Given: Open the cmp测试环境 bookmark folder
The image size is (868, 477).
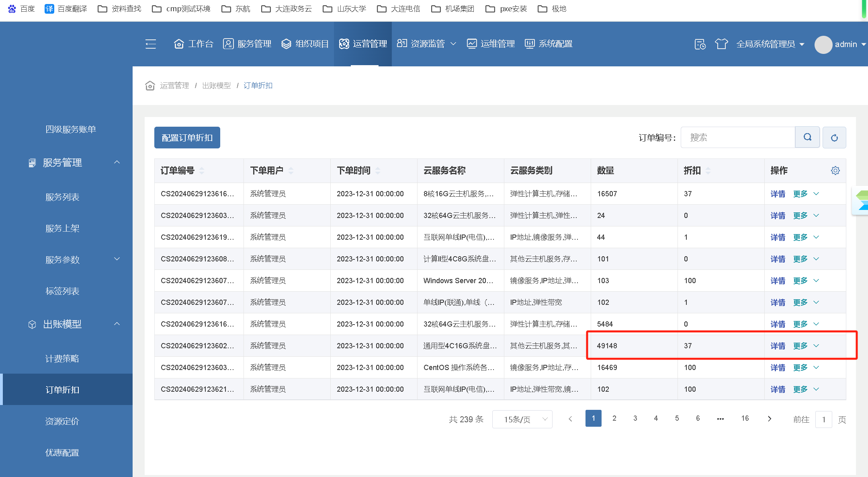Looking at the screenshot, I should point(181,8).
